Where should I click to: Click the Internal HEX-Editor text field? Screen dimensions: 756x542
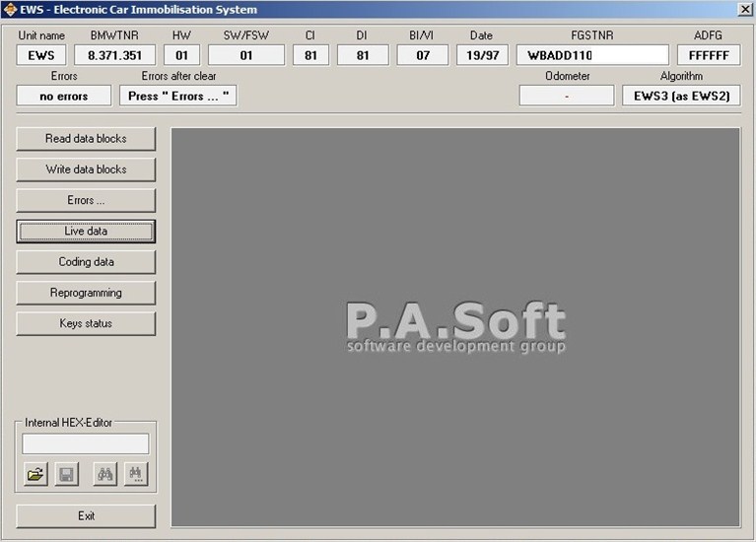[x=86, y=443]
